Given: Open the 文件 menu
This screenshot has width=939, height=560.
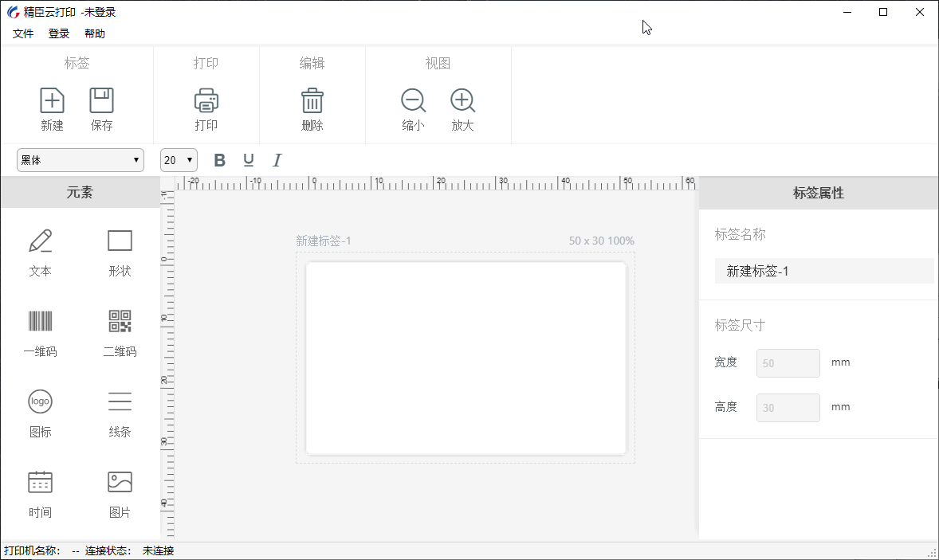Looking at the screenshot, I should [23, 33].
